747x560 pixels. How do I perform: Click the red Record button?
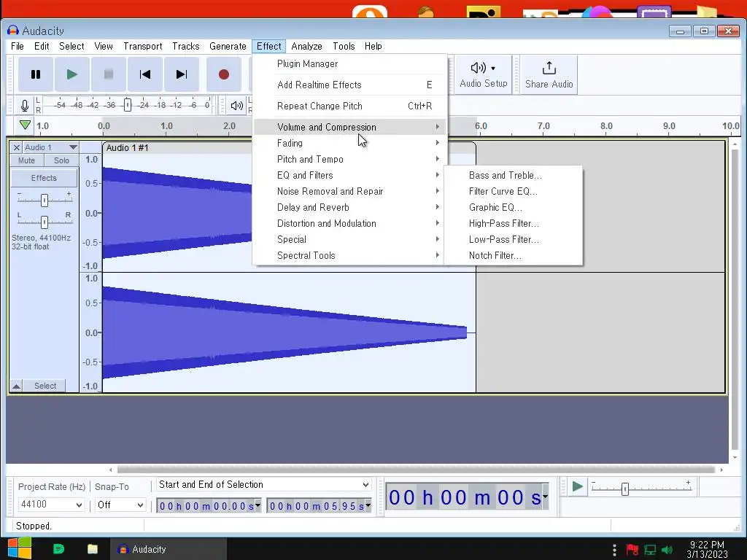coord(224,74)
